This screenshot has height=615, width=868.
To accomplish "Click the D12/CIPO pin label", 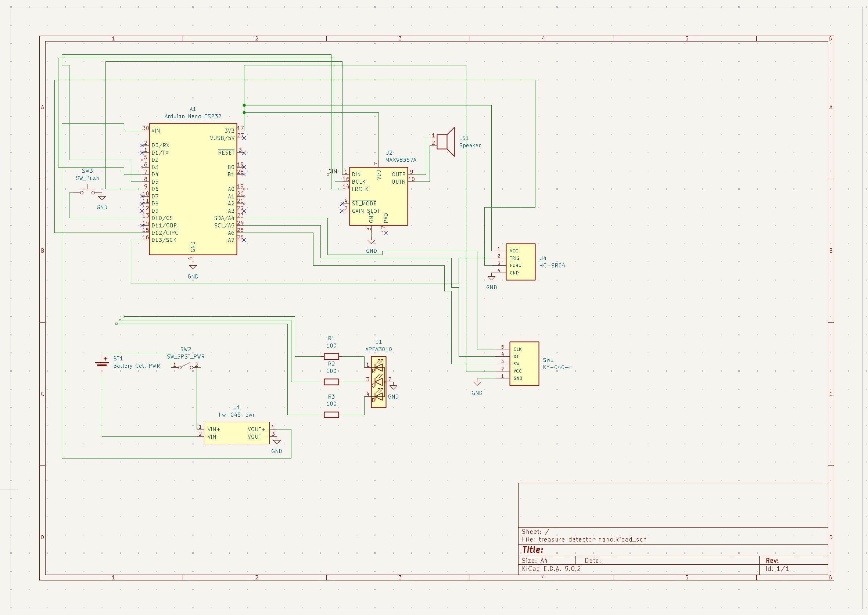I will coord(165,233).
